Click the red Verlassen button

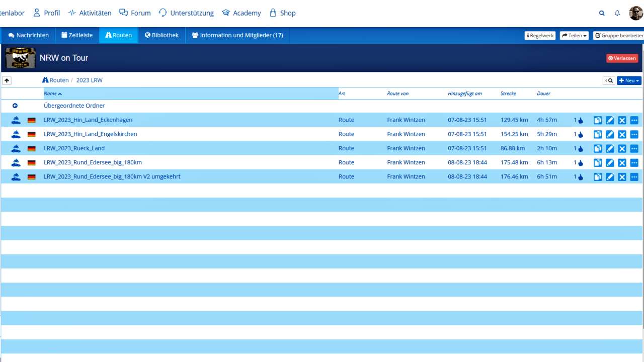coord(622,58)
